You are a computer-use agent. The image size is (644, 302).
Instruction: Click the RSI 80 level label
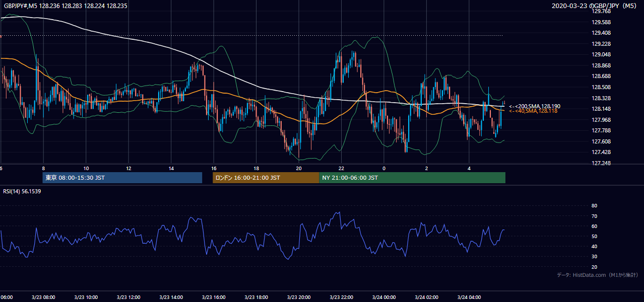click(x=594, y=206)
